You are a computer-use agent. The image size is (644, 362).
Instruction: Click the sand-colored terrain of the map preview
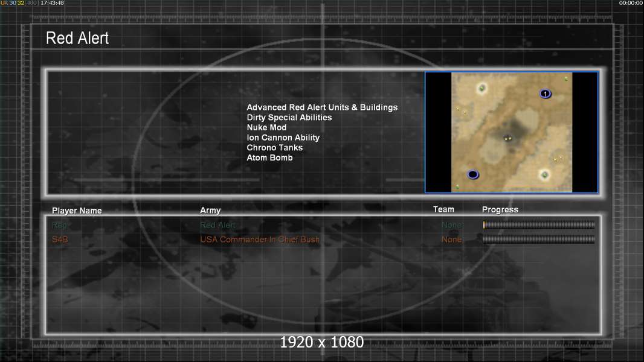(x=512, y=132)
